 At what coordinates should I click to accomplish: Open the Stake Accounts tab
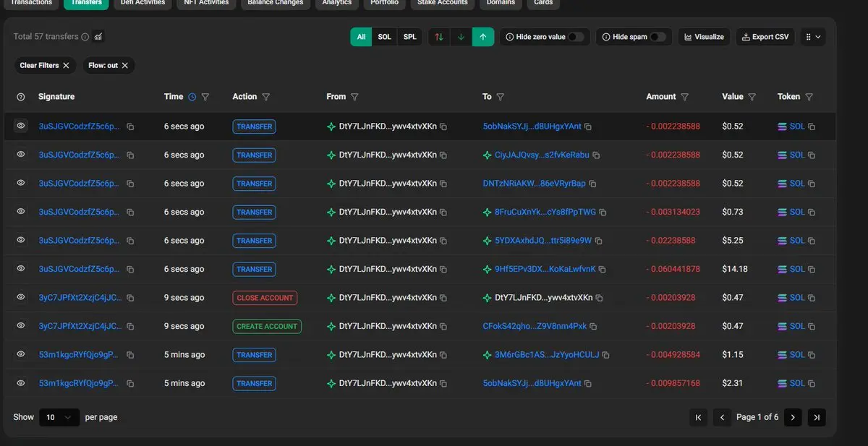[x=443, y=3]
